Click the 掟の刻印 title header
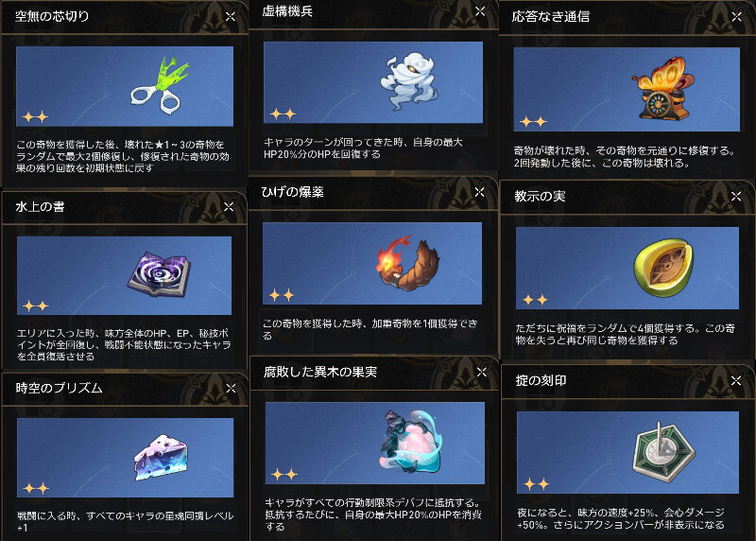The height and width of the screenshot is (541, 756). pos(541,381)
